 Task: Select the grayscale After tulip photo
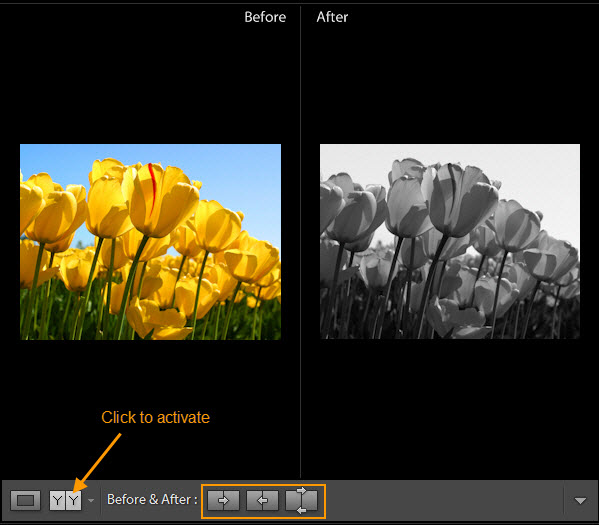(x=450, y=241)
